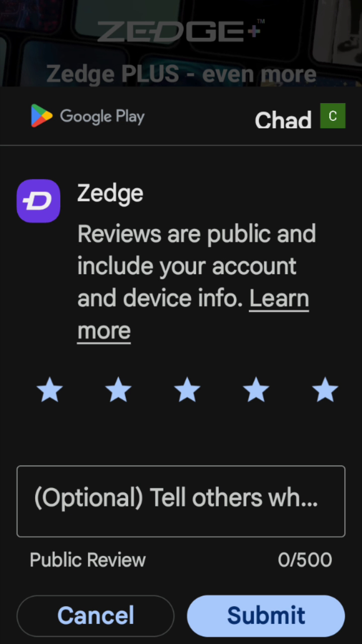Viewport: 362px width, 644px height.
Task: Select the Chad account name
Action: coord(283,120)
